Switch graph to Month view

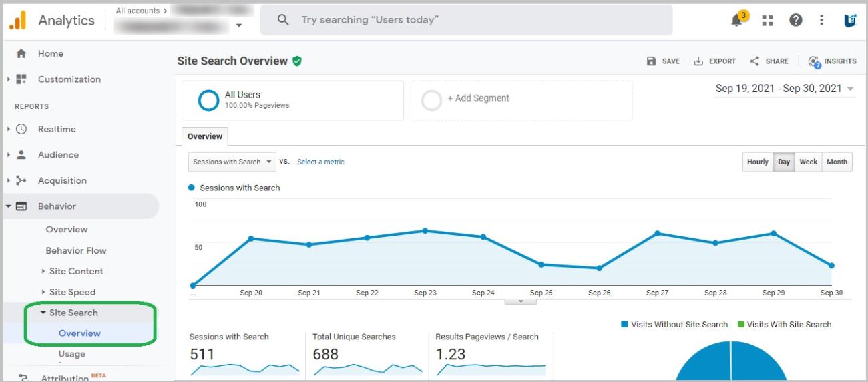point(837,162)
